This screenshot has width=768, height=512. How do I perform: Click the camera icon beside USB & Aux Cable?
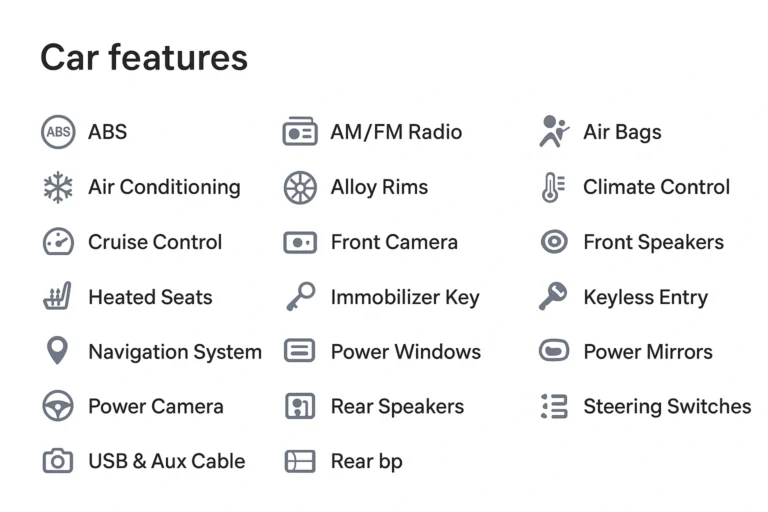(x=58, y=461)
